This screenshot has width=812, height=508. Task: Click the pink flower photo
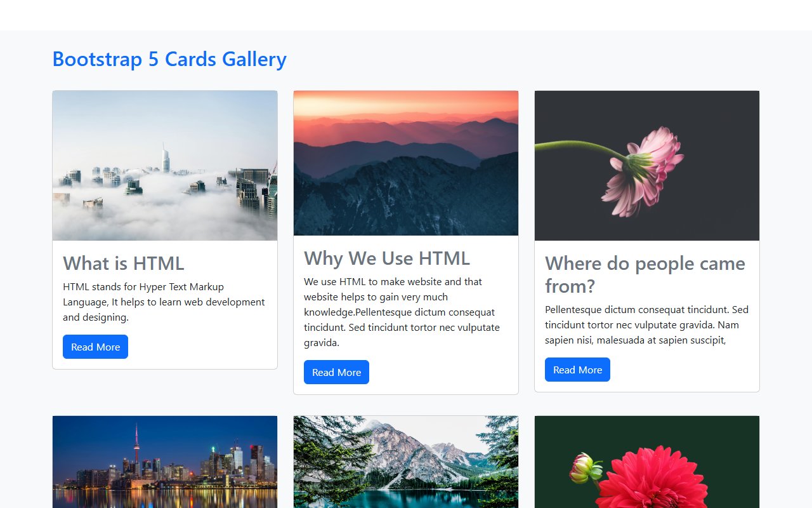[x=646, y=165]
